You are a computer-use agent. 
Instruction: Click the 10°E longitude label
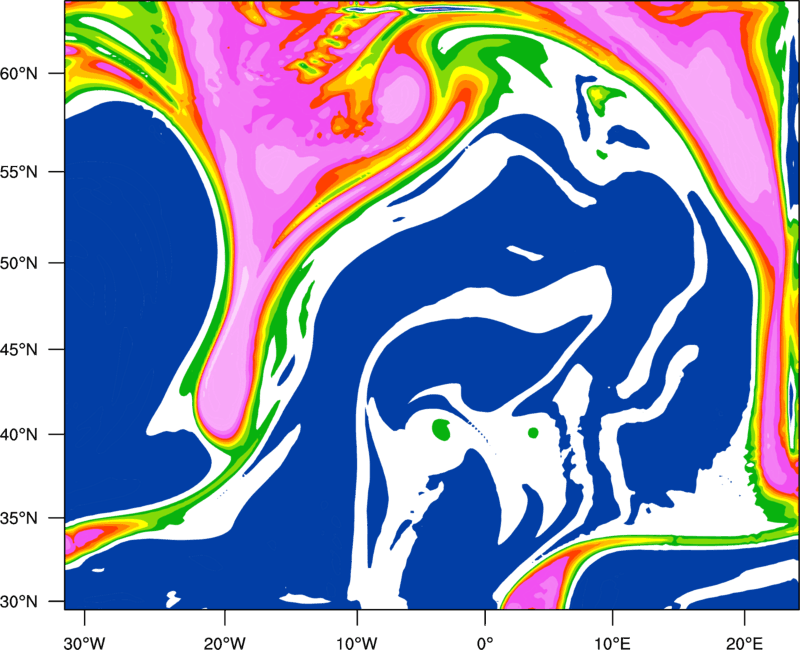pyautogui.click(x=612, y=642)
